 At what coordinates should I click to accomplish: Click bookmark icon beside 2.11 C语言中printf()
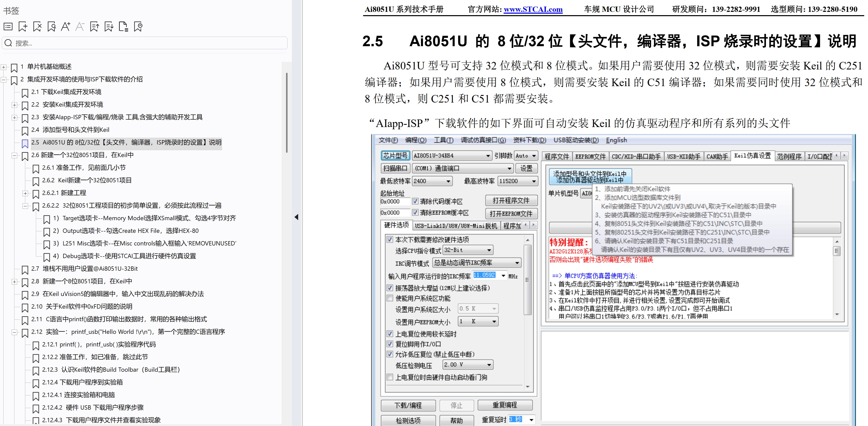[25, 321]
